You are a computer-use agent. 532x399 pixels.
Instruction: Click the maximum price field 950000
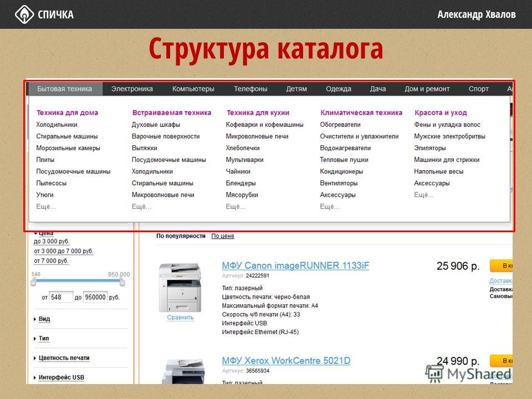(95, 297)
